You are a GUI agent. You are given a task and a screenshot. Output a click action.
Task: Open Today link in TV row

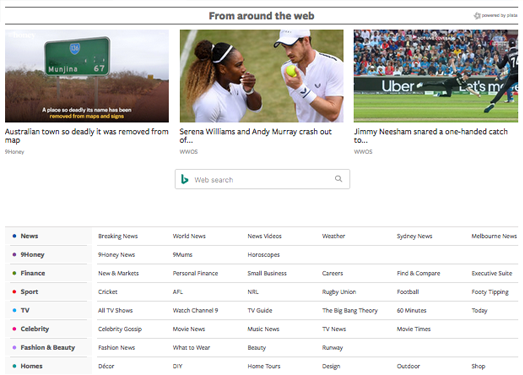click(479, 311)
